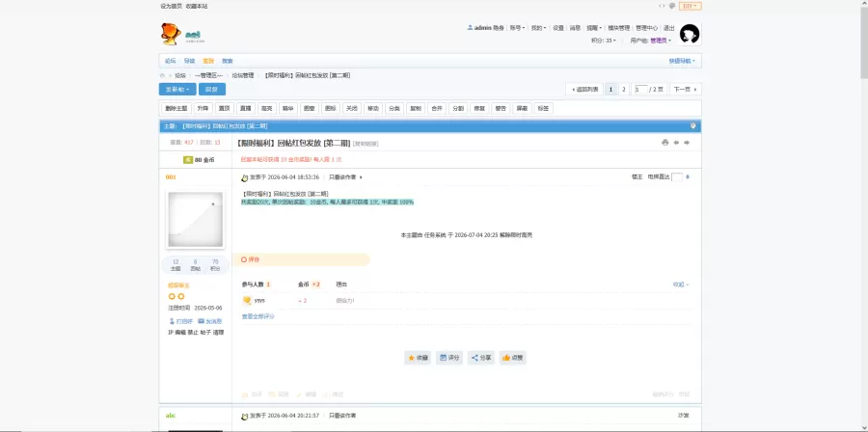Expand the 积分: 35 credits dropdown
The image size is (868, 432).
point(604,40)
